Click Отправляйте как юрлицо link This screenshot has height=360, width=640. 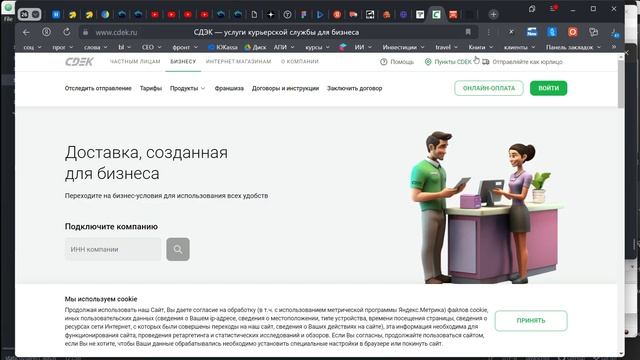[x=522, y=62]
